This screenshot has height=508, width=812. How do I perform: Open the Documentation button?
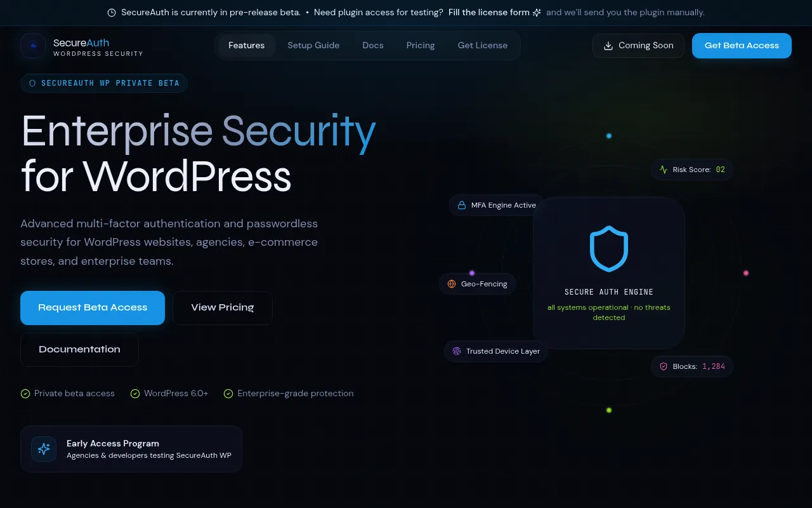coord(79,350)
